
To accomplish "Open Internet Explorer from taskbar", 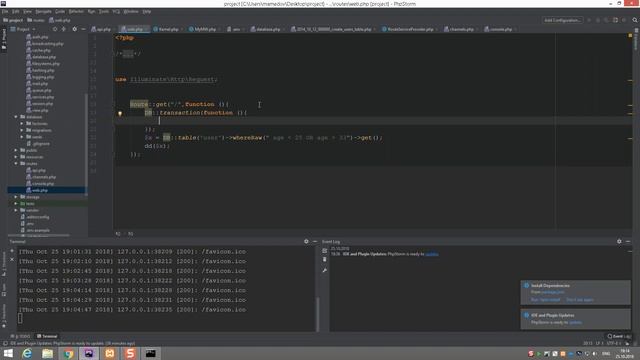I will 27,353.
